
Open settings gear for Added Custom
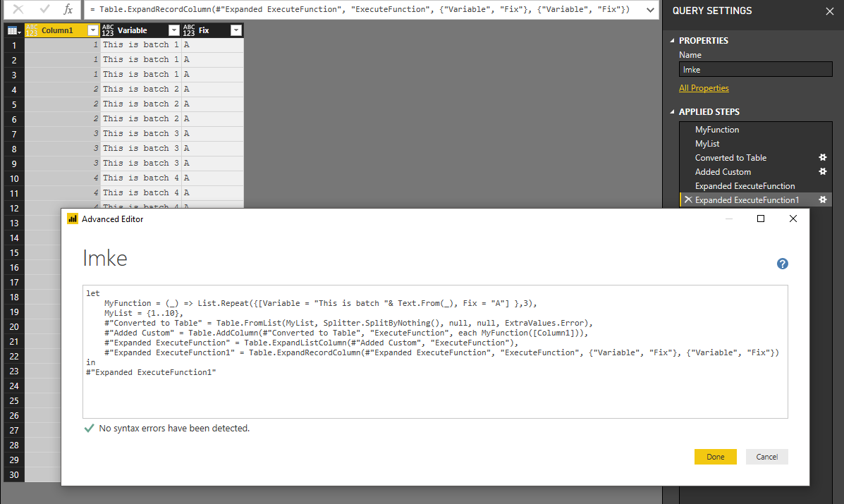pyautogui.click(x=822, y=171)
